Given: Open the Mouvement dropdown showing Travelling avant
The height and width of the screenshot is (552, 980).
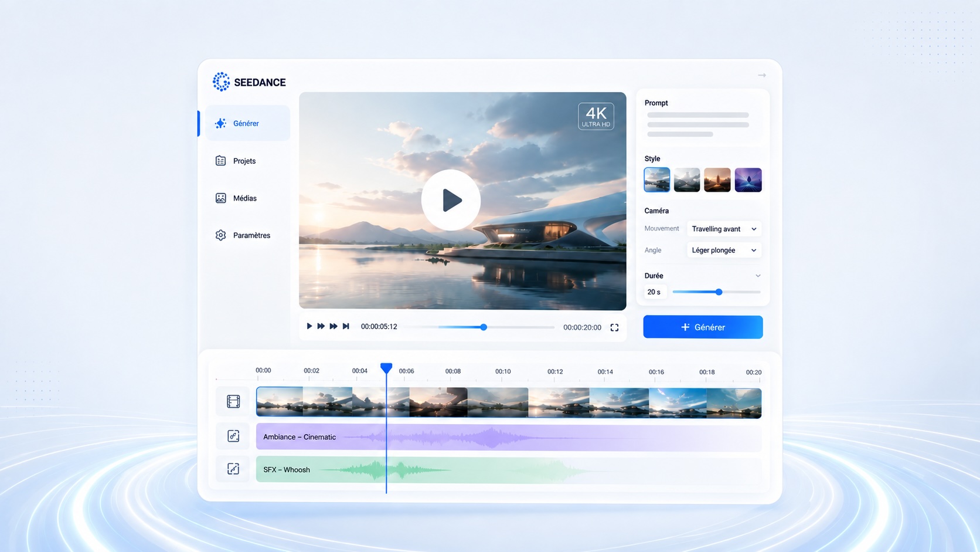Looking at the screenshot, I should coord(724,229).
